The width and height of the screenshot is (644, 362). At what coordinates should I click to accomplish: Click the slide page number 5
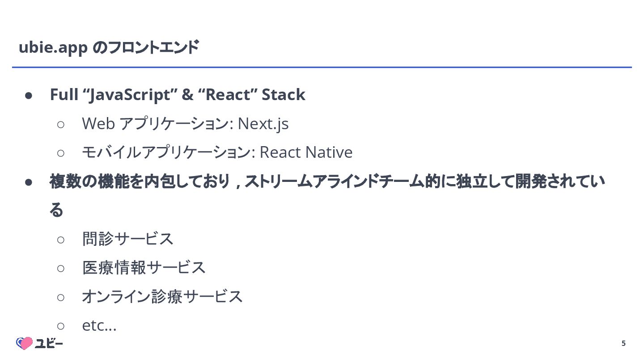(x=623, y=344)
